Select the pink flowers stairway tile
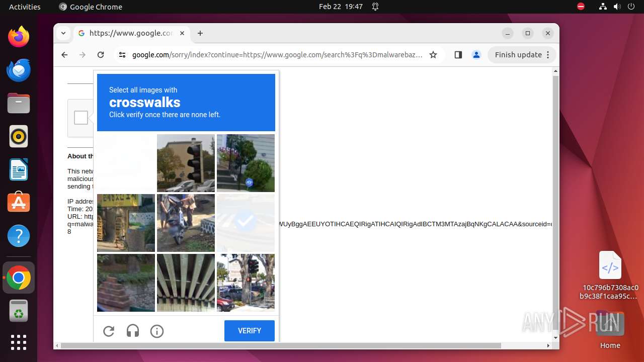644x362 pixels. 246,163
